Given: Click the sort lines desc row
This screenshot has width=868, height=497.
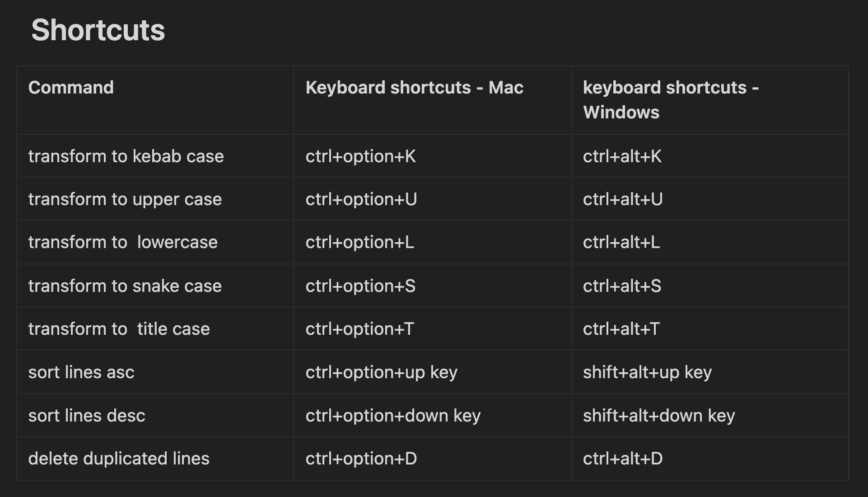Looking at the screenshot, I should pyautogui.click(x=434, y=415).
